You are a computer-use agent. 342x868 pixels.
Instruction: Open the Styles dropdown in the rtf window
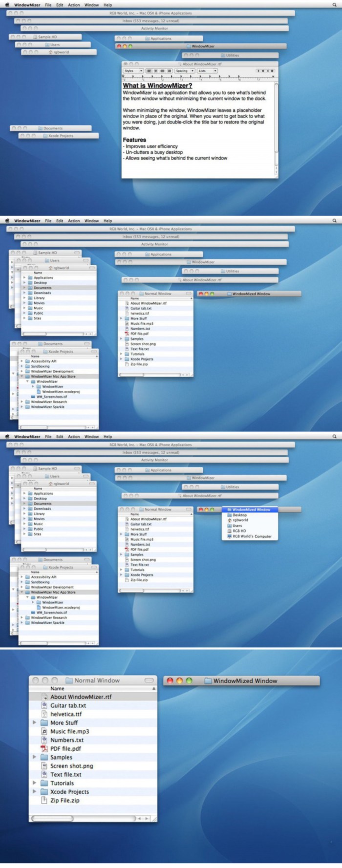pos(133,71)
